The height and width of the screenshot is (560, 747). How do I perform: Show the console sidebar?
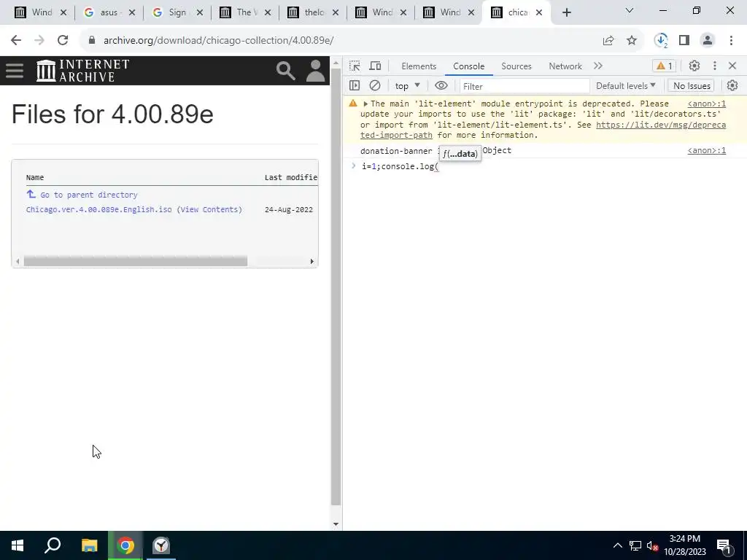pos(355,86)
